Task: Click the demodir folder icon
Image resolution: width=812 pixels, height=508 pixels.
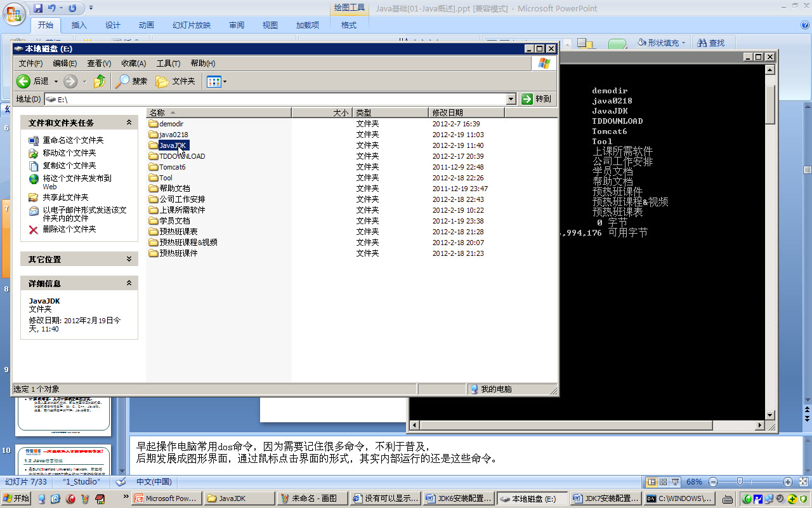Action: coord(153,124)
